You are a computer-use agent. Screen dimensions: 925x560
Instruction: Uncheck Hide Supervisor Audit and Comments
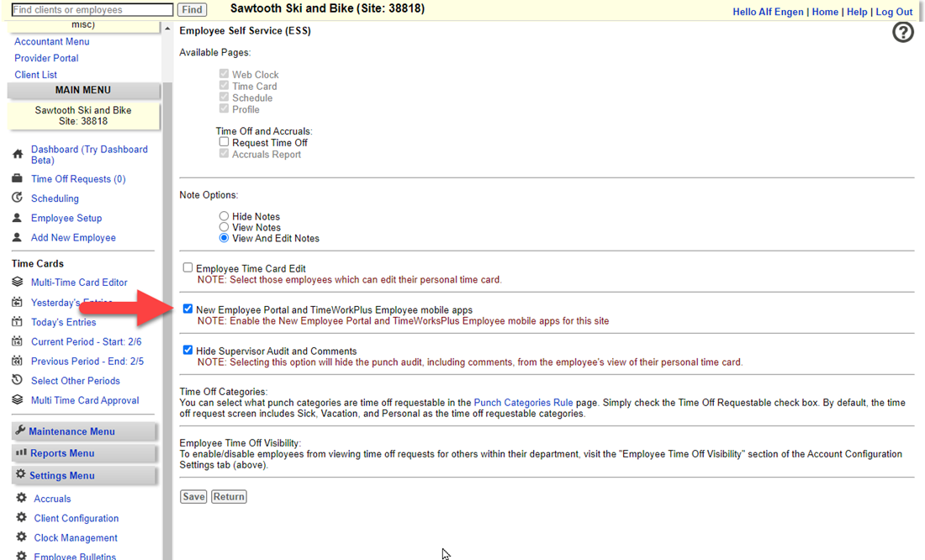[x=188, y=351]
